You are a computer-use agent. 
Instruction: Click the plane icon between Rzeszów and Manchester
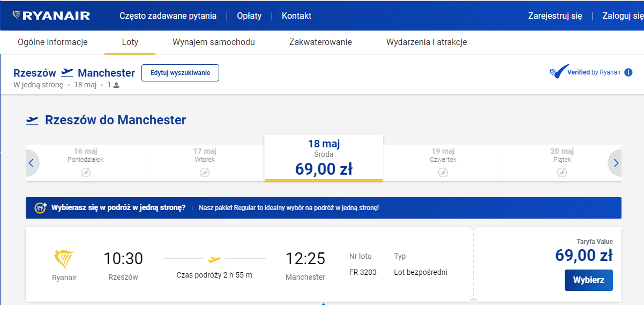(x=67, y=72)
